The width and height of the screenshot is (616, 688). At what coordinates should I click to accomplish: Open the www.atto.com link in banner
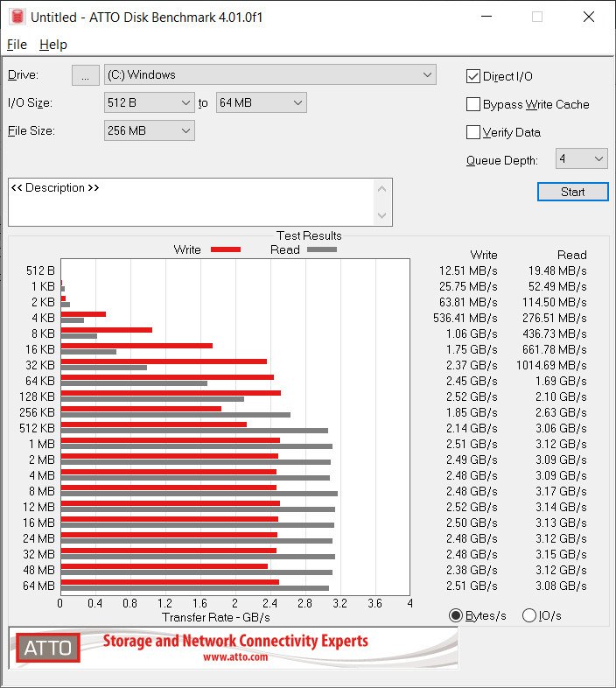point(235,656)
